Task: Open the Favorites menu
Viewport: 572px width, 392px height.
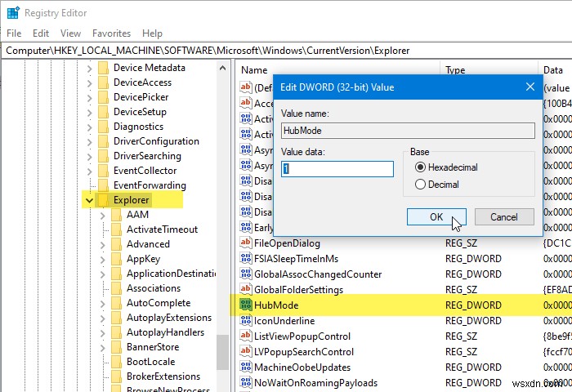Action: click(111, 33)
